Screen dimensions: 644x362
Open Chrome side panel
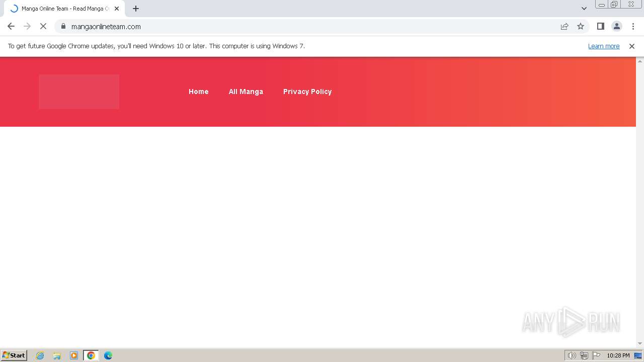pos(601,26)
